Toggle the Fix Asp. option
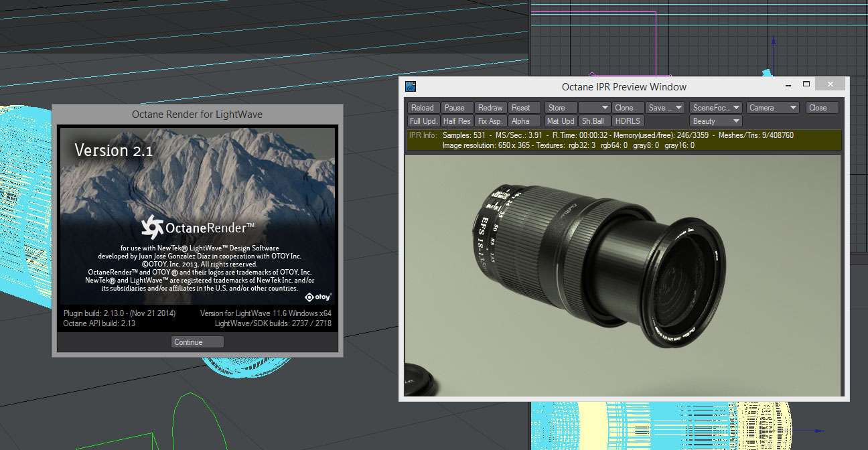The image size is (868, 450). 490,121
